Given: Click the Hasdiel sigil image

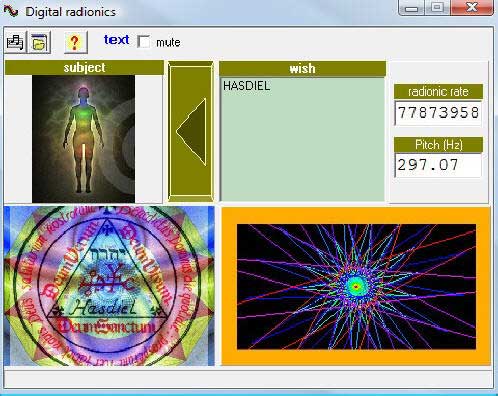Looking at the screenshot, I should pyautogui.click(x=109, y=286).
